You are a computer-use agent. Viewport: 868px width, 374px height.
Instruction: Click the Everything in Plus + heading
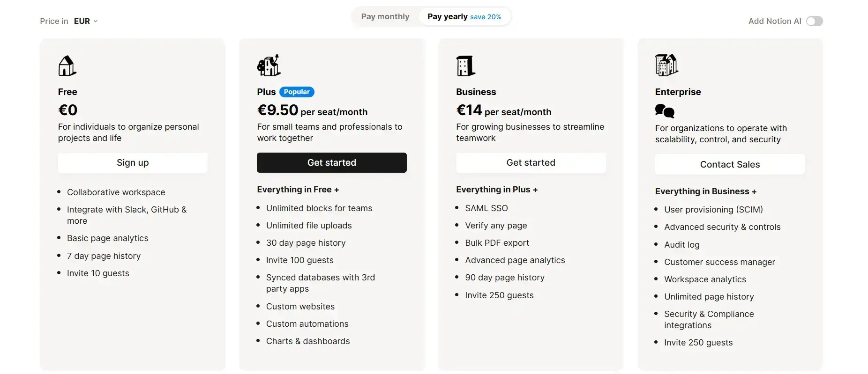[x=496, y=190]
